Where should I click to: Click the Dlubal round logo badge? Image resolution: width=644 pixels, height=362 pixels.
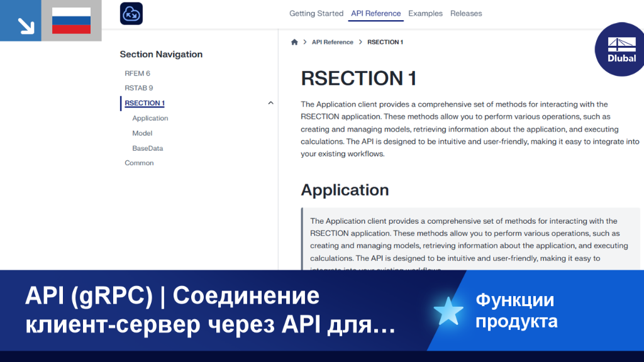(x=621, y=49)
